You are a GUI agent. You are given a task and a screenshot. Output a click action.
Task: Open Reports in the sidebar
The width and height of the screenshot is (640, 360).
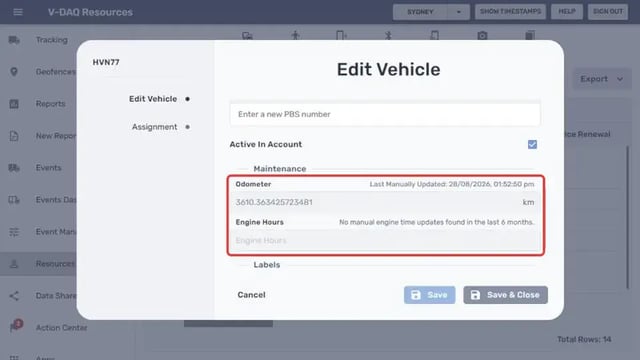pos(50,104)
